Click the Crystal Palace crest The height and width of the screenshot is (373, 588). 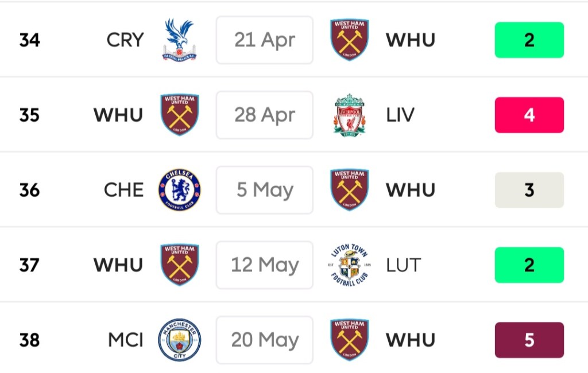pos(179,40)
